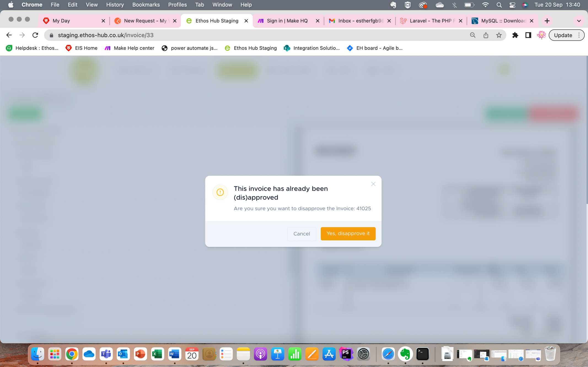Open the Wi-Fi status menu
The image size is (588, 367).
pyautogui.click(x=485, y=5)
